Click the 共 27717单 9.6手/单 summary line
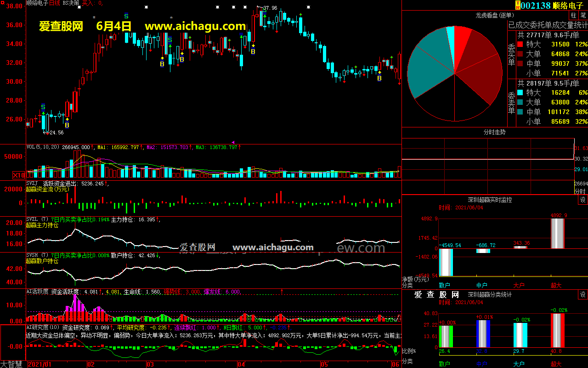Image resolution: width=588 pixels, height=368 pixels. coord(548,35)
